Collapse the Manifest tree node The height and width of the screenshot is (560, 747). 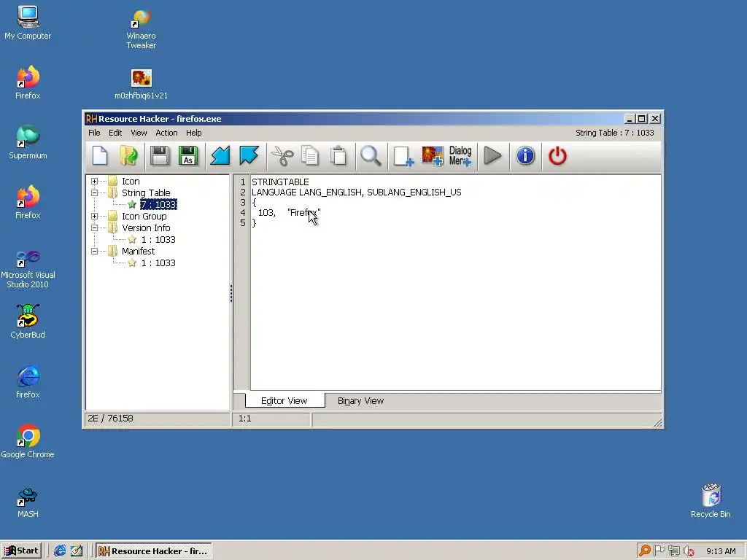(x=94, y=252)
